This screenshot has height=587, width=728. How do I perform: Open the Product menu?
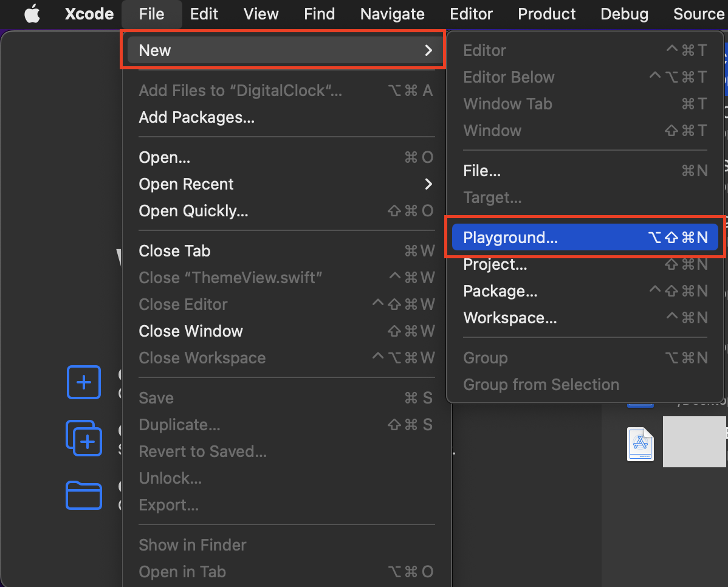tap(546, 14)
